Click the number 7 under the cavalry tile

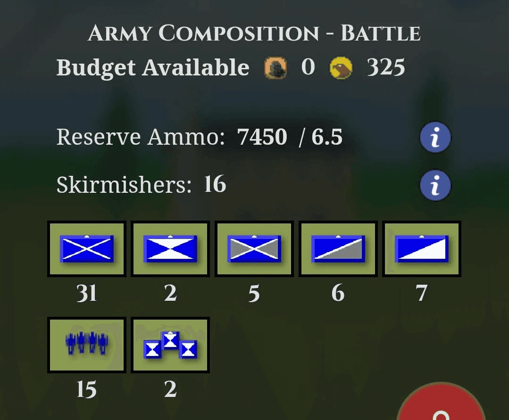click(421, 293)
